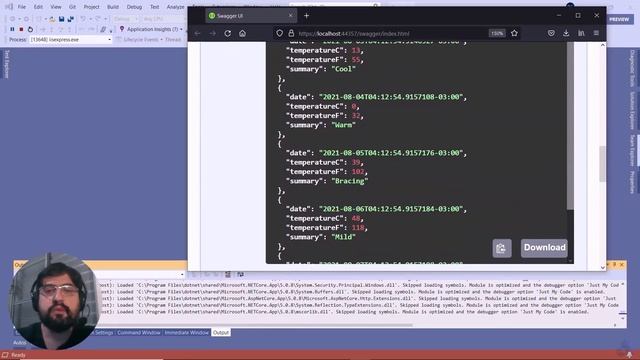Screen dimensions: 640x360
Task: Open the tracking protection shield icon
Action: pos(280,33)
